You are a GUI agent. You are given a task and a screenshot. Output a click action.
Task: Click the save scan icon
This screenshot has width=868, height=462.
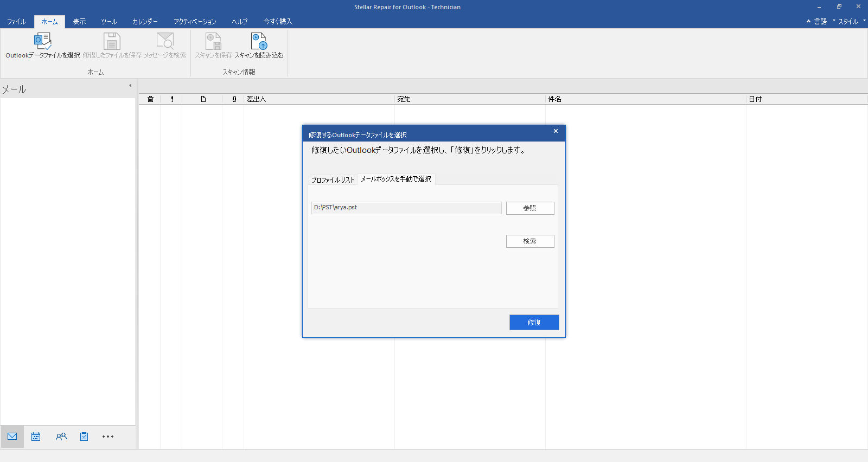click(213, 41)
